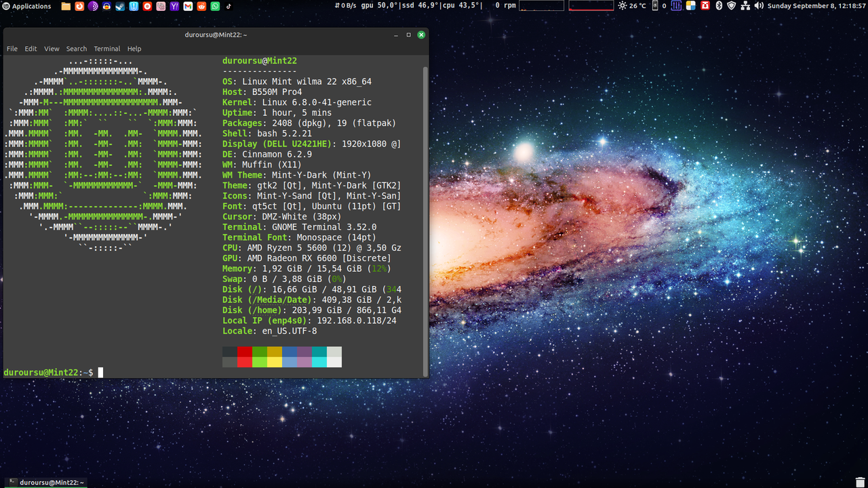Open the clock calendar Sunday September 8
The image size is (868, 488).
tap(816, 5)
